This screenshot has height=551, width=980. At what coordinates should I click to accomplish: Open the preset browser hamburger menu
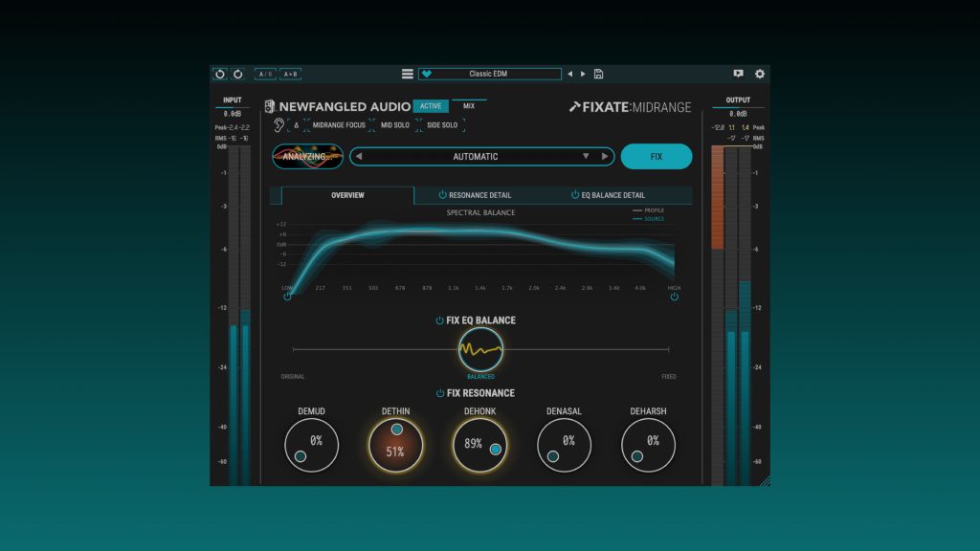[408, 74]
